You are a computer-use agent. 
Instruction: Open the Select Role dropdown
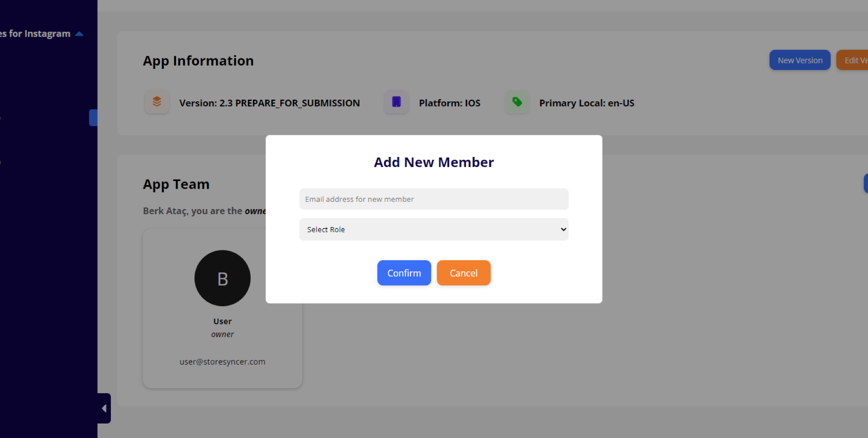[433, 229]
